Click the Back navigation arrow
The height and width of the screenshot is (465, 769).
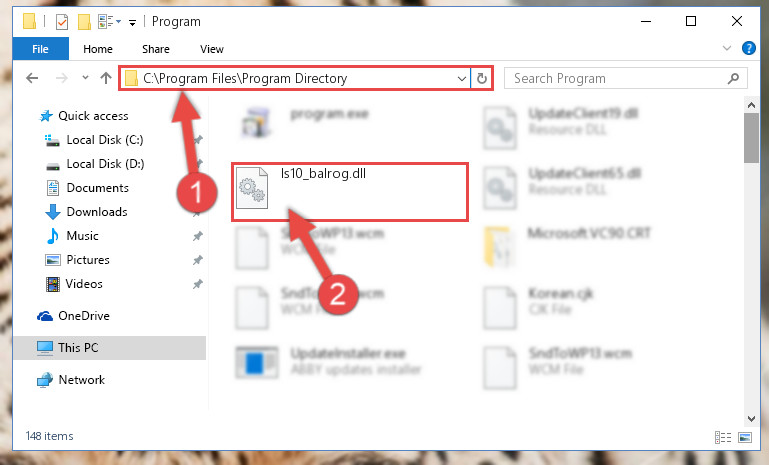click(32, 78)
